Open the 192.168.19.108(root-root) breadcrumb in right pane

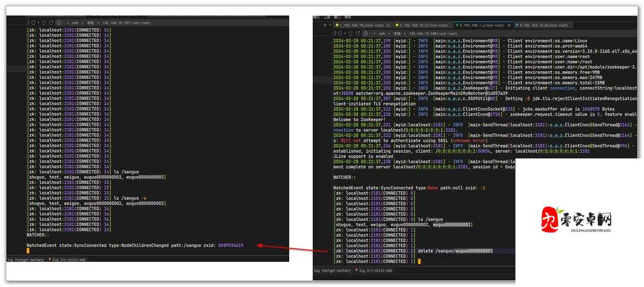coord(432,34)
